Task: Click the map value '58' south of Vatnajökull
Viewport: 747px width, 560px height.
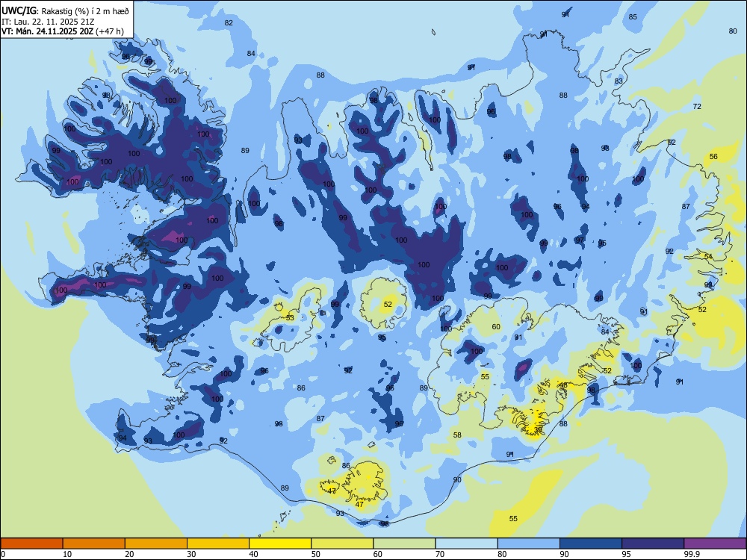Action: (457, 435)
